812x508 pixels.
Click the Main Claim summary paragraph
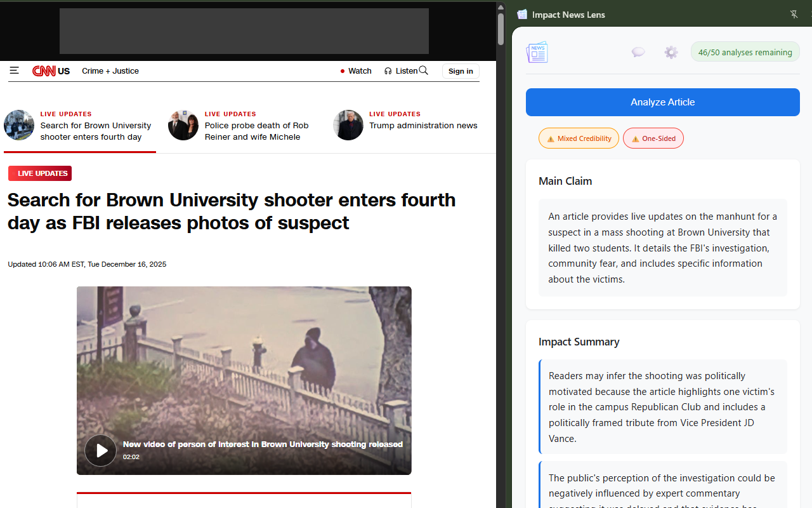click(x=663, y=248)
